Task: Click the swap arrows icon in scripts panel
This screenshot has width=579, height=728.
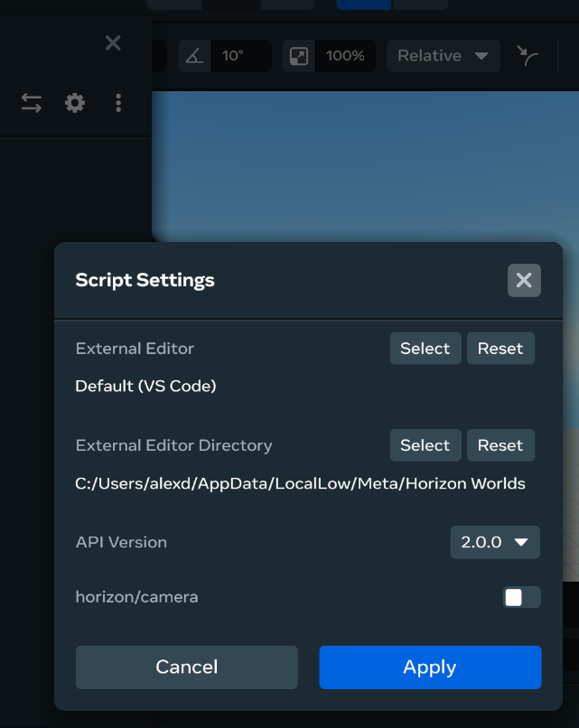Action: coord(32,103)
